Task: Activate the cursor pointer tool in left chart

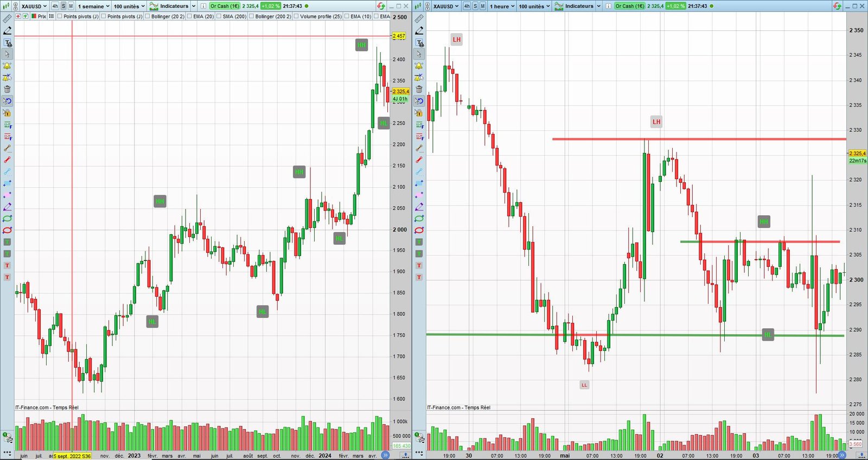Action: pyautogui.click(x=7, y=54)
